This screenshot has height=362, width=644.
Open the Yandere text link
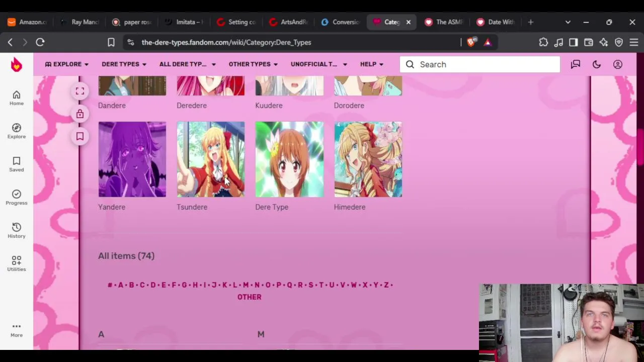pyautogui.click(x=112, y=207)
